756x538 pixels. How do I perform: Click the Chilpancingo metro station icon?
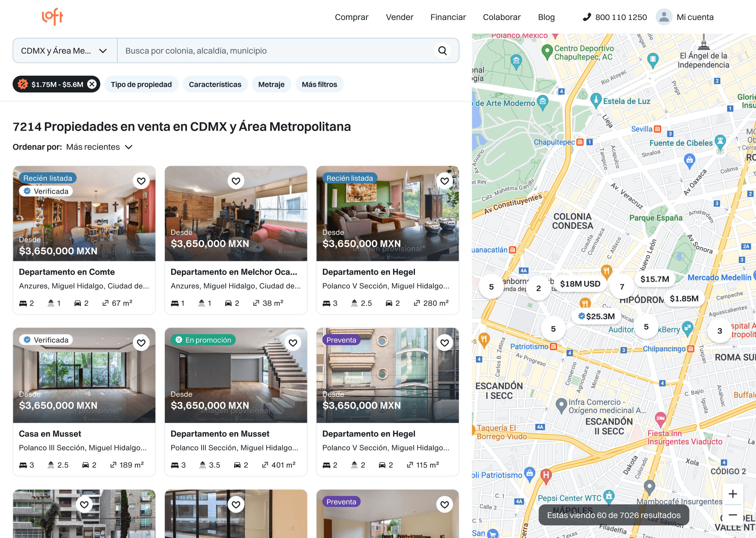click(x=691, y=349)
